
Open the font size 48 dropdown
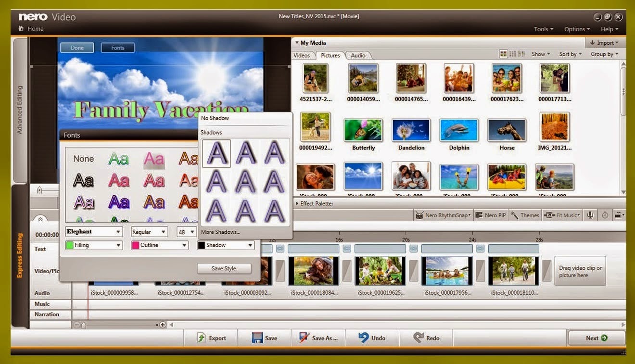(187, 232)
